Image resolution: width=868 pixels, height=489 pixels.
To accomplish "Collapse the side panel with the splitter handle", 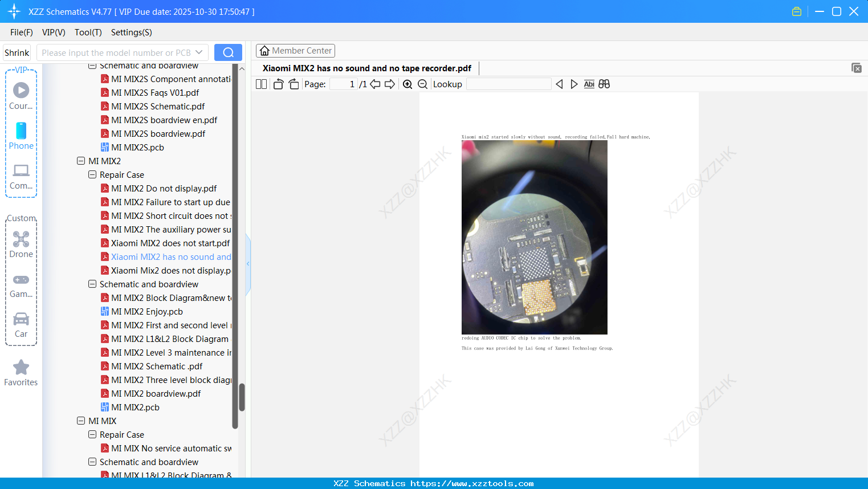I will click(x=248, y=264).
